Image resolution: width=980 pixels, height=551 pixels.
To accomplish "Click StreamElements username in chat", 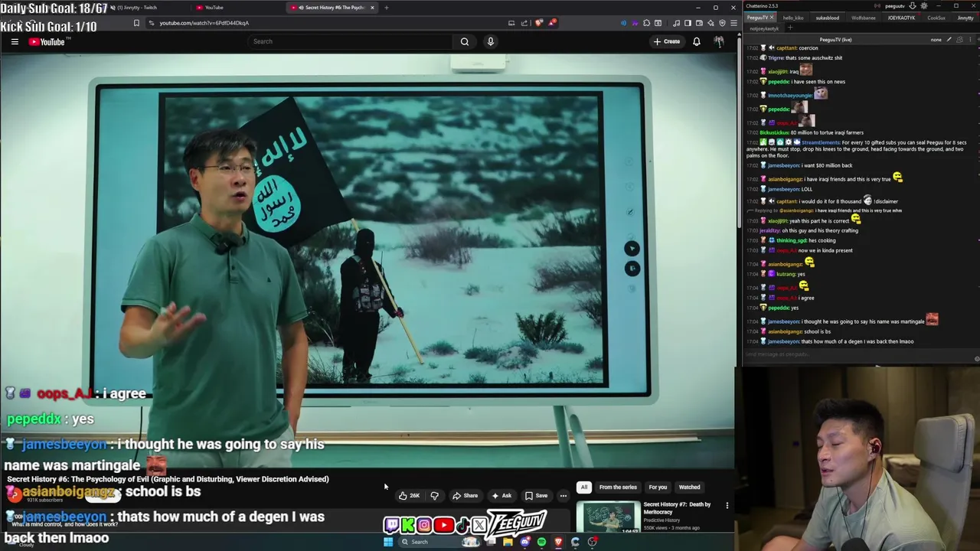I will click(821, 142).
